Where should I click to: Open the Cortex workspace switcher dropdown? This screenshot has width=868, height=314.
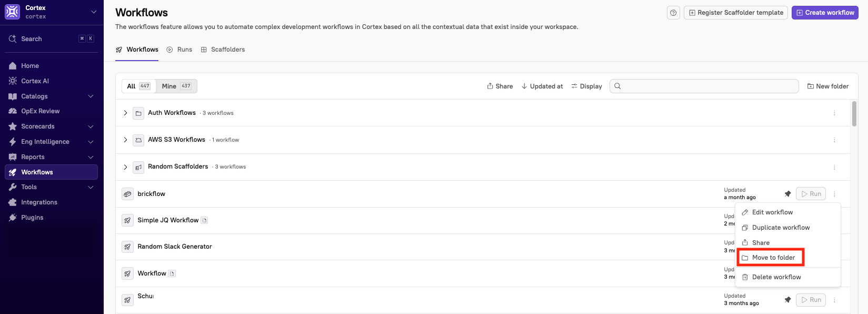tap(94, 12)
